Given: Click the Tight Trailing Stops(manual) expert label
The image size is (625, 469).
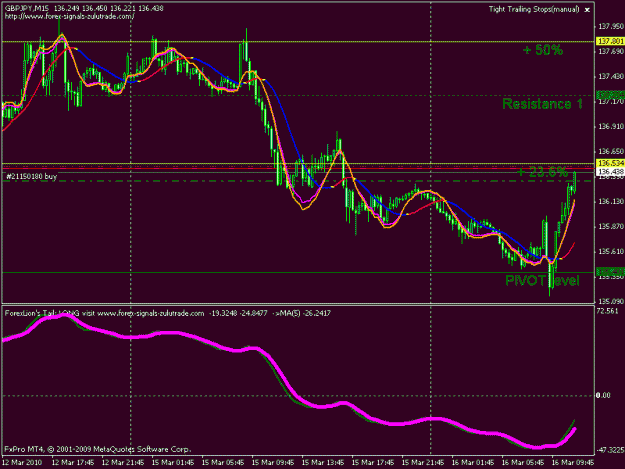Looking at the screenshot, I should pyautogui.click(x=534, y=9).
